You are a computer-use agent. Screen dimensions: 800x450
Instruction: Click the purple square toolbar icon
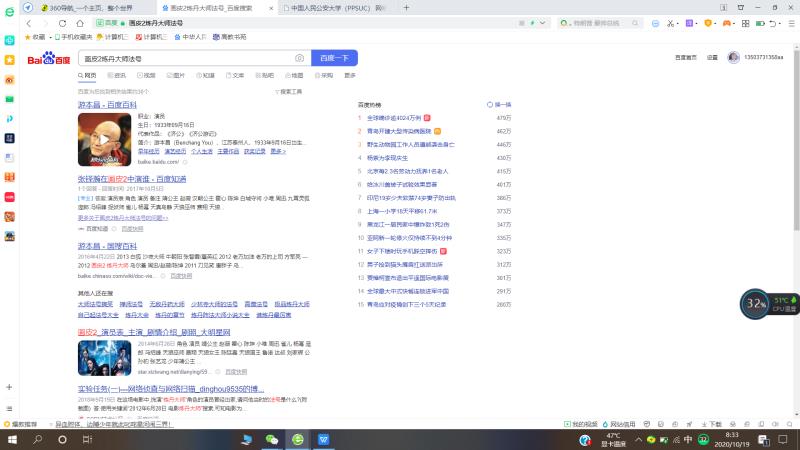point(689,23)
